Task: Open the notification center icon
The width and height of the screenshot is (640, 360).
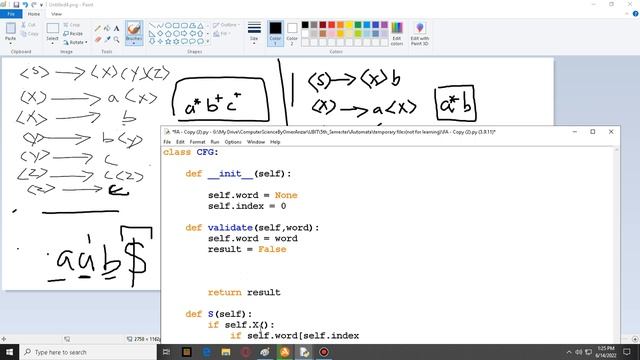Action: (x=627, y=352)
